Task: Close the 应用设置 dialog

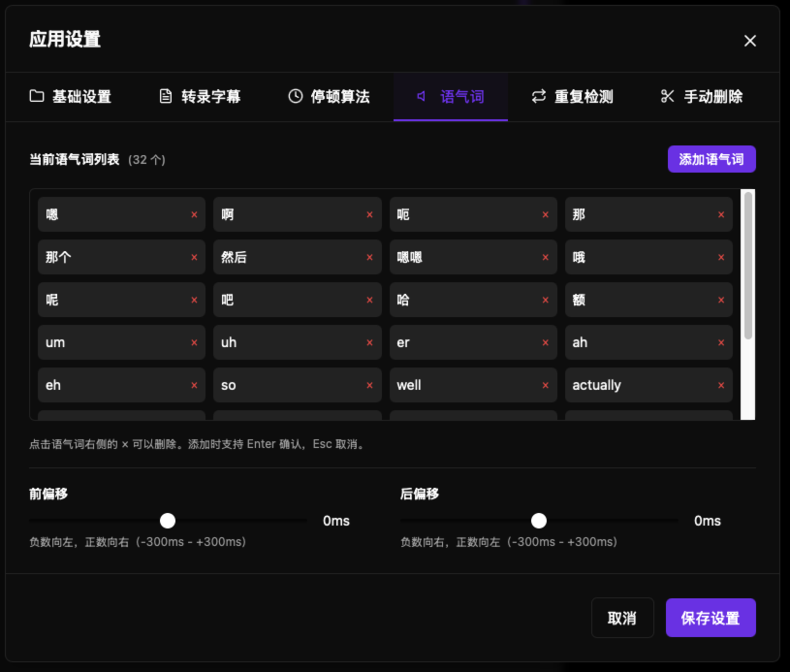Action: click(x=750, y=41)
